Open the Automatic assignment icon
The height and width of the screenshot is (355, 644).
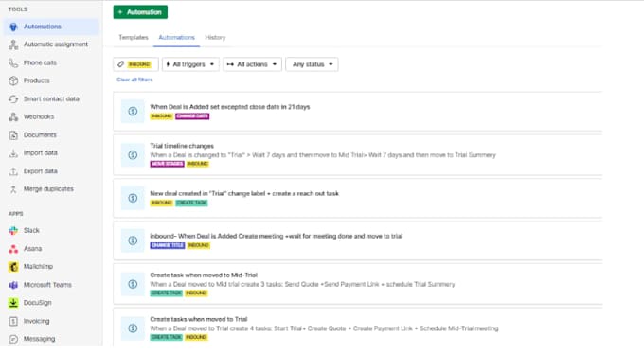click(13, 44)
